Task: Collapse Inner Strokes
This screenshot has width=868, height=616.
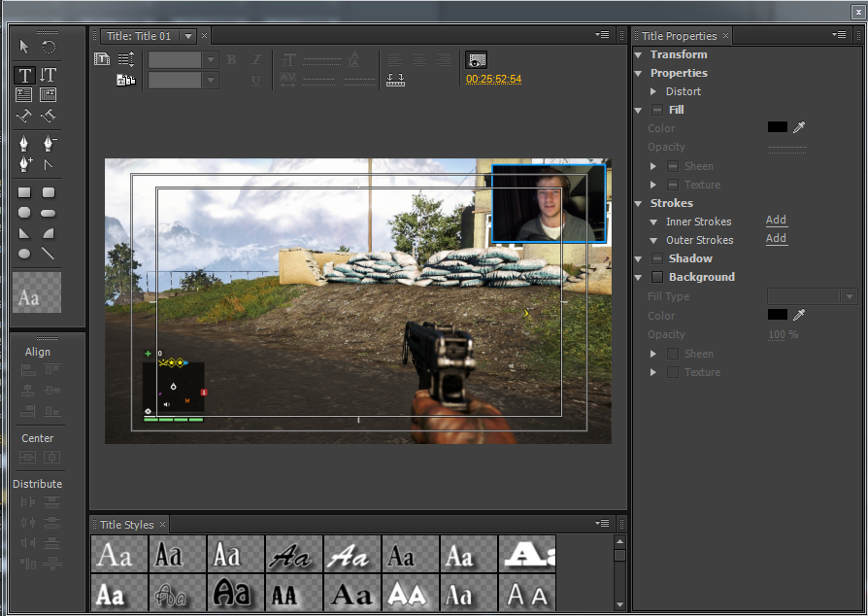Action: tap(653, 222)
